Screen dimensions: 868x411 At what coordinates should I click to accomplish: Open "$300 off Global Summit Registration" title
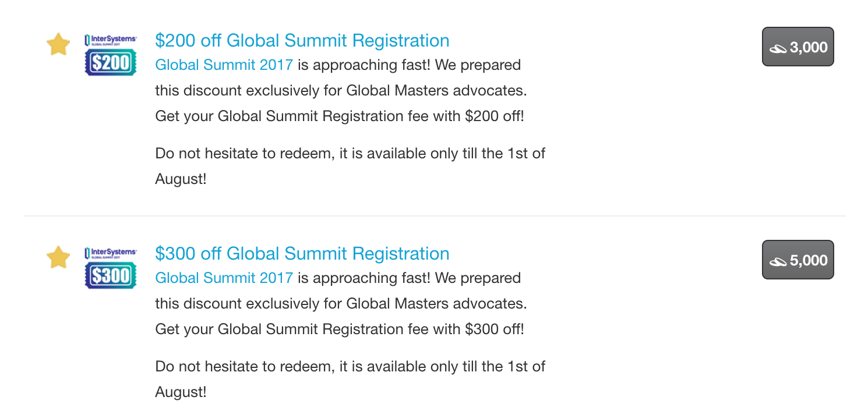pyautogui.click(x=302, y=254)
